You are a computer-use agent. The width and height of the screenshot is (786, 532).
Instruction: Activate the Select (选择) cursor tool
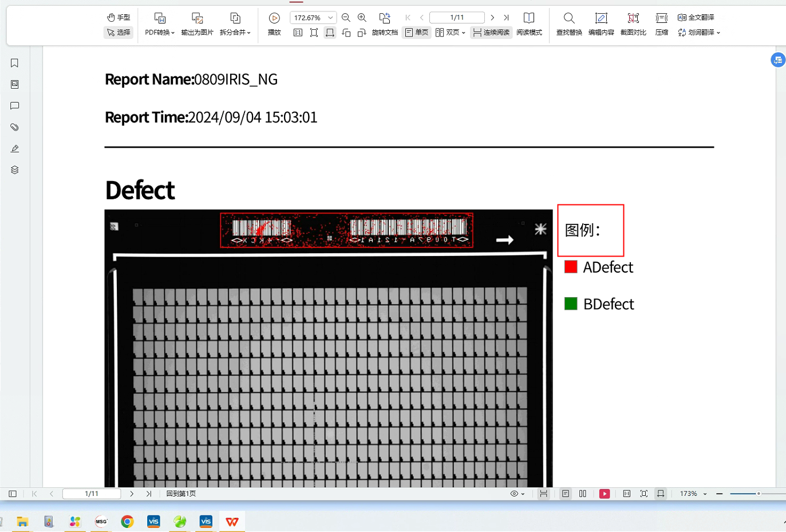pos(119,33)
